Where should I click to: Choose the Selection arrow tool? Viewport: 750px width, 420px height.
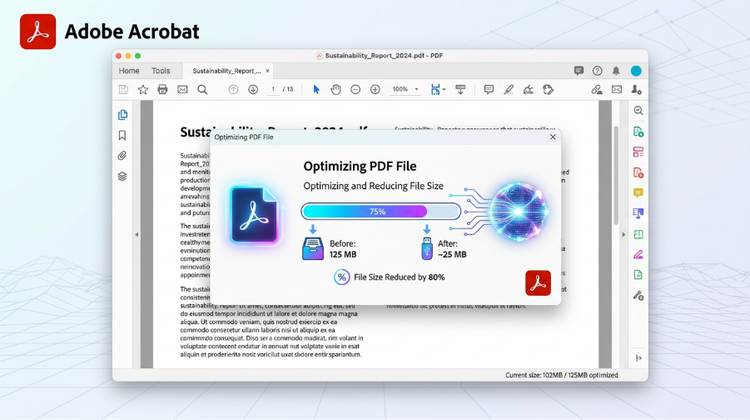[316, 89]
